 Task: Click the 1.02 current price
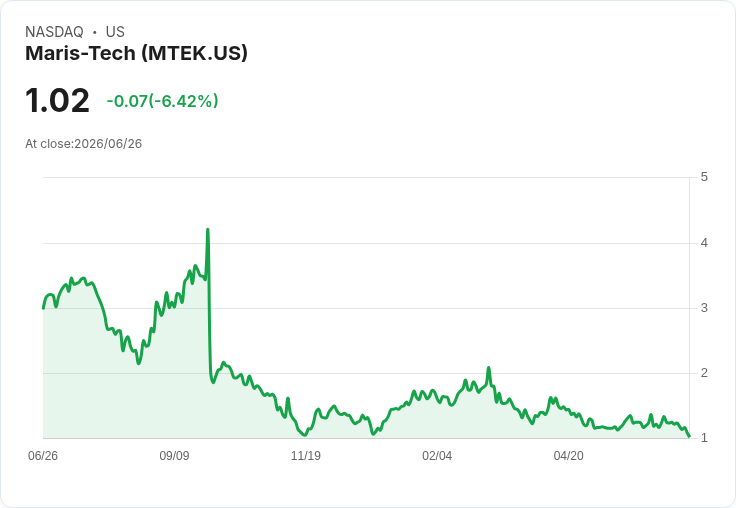(x=57, y=100)
